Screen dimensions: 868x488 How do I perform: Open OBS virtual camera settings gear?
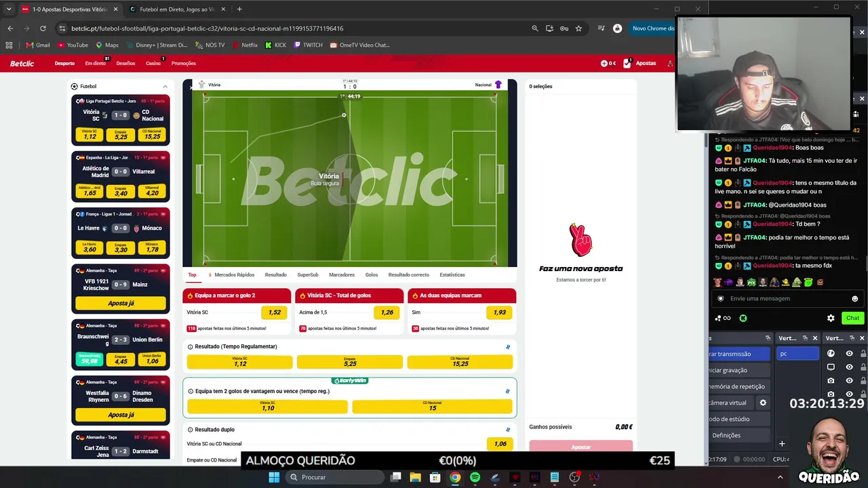point(763,403)
